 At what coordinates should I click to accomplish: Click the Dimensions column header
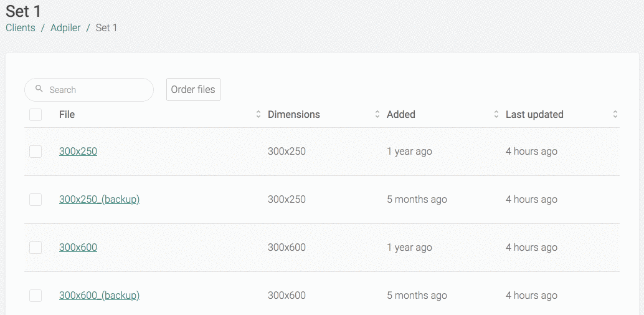pyautogui.click(x=293, y=114)
